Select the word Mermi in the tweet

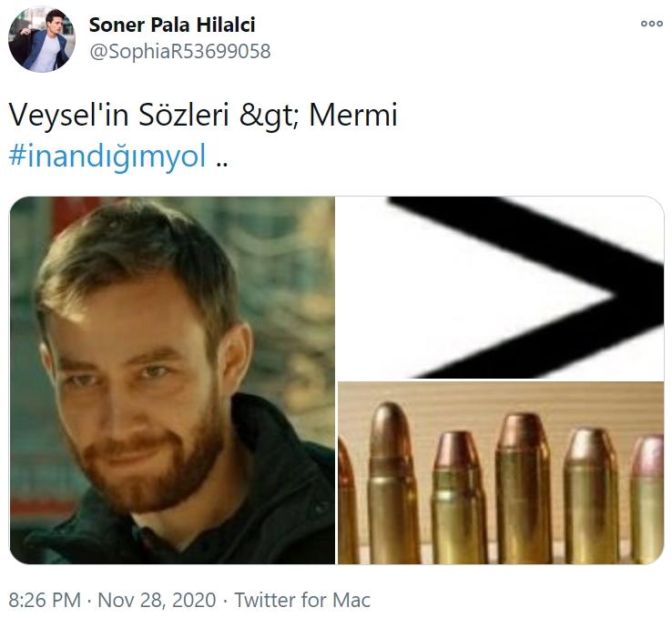click(353, 116)
